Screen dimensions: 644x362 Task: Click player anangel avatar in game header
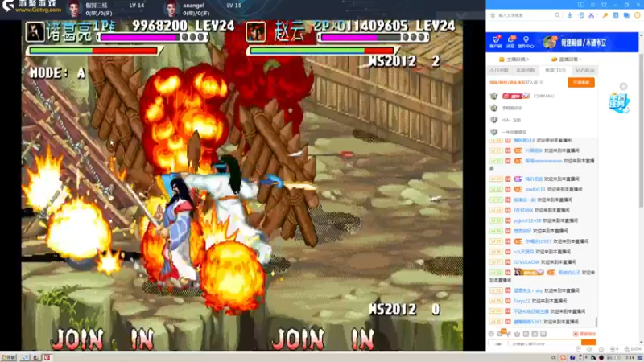[171, 9]
